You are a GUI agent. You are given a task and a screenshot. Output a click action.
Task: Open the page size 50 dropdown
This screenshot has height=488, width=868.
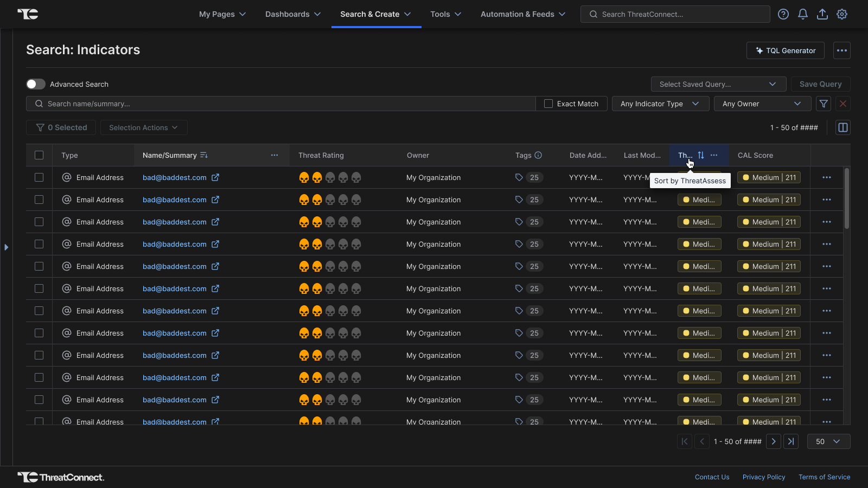coord(828,441)
